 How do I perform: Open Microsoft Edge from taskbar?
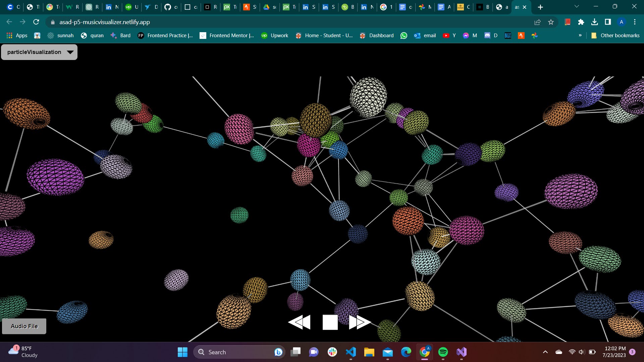406,352
